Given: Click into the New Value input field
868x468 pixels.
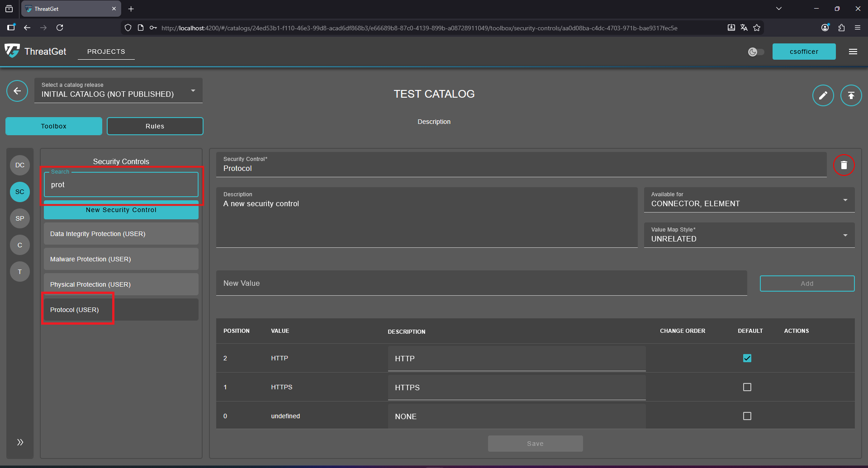Looking at the screenshot, I should (481, 284).
